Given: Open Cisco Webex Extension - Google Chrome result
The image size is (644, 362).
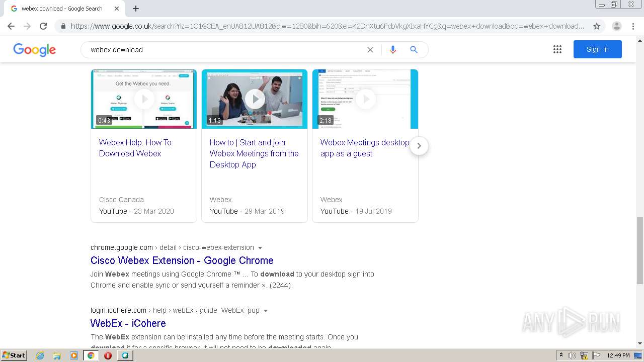Looking at the screenshot, I should coord(182,260).
